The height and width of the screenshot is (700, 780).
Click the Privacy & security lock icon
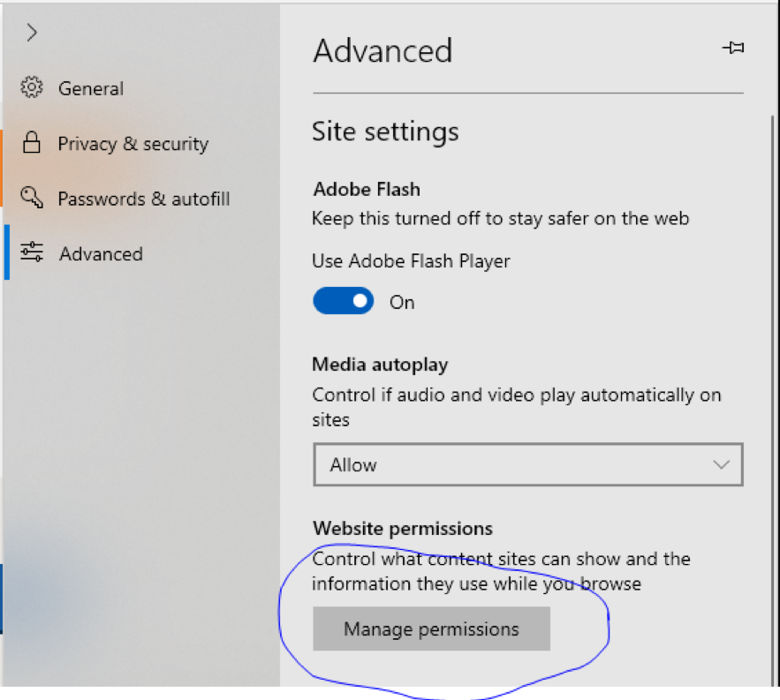click(32, 143)
